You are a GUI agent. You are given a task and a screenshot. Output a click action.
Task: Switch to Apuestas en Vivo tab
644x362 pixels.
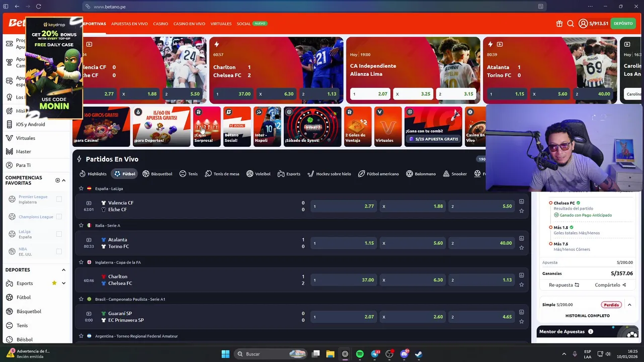[x=129, y=24]
